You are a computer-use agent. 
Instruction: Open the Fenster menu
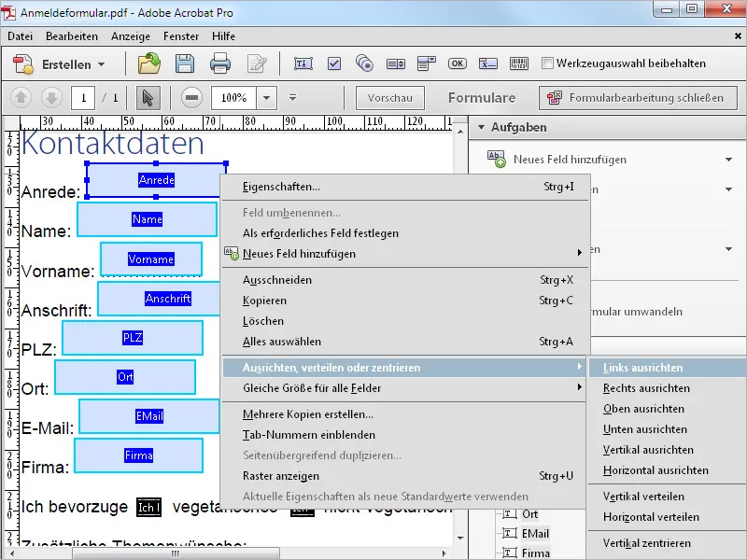click(181, 36)
